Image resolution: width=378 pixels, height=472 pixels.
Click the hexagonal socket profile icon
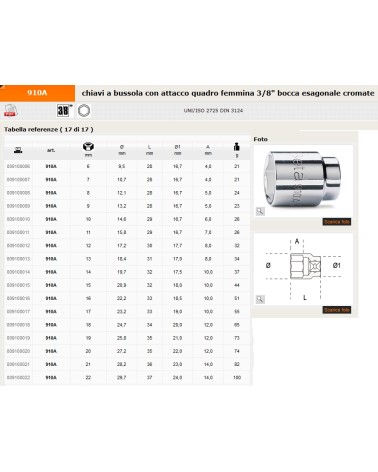pos(84,110)
